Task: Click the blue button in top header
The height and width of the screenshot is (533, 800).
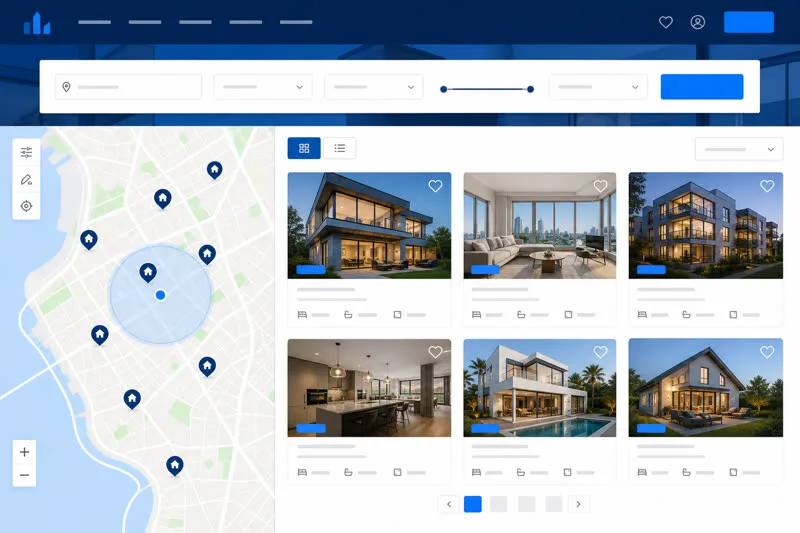Action: click(x=748, y=22)
